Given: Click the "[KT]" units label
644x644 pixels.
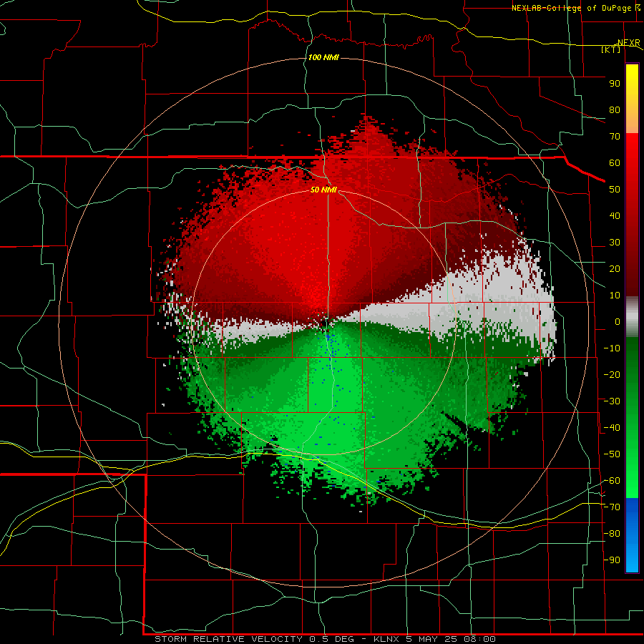Looking at the screenshot, I should 611,49.
